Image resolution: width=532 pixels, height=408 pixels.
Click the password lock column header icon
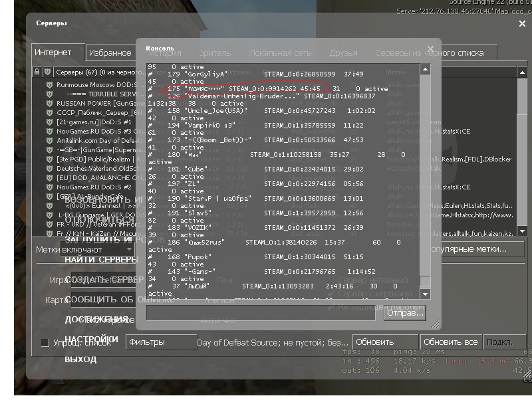(x=37, y=72)
